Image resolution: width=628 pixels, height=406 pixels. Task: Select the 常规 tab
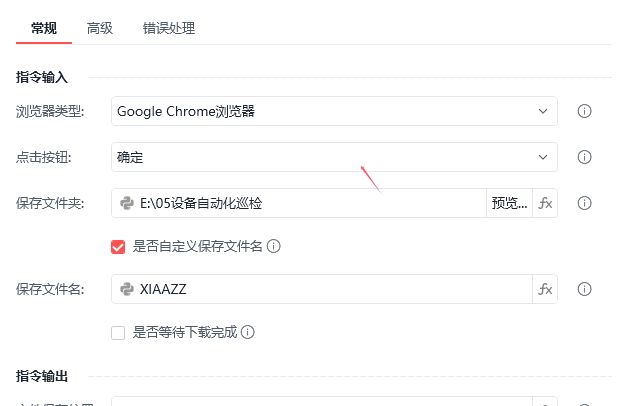[x=44, y=28]
